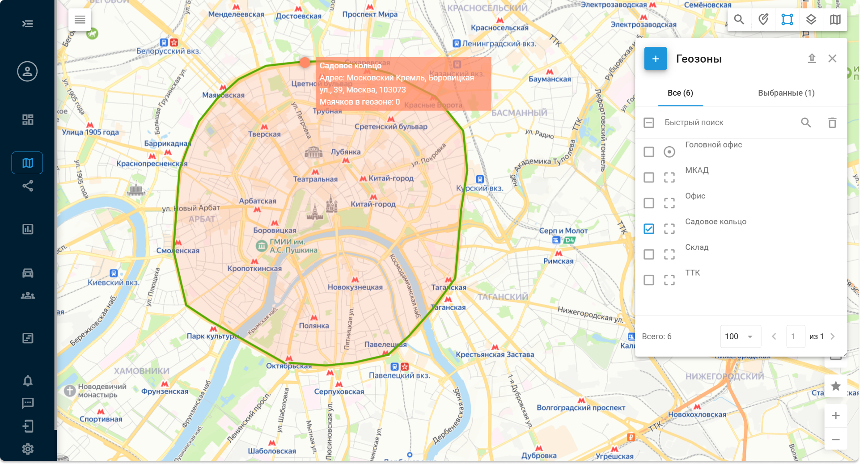The width and height of the screenshot is (868, 467).
Task: Zoom to ТТК geozone frame icon
Action: pos(669,280)
